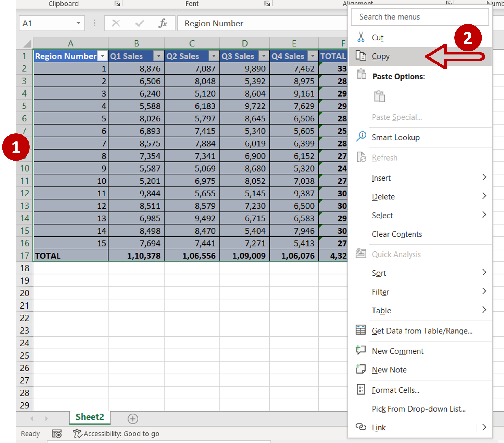The width and height of the screenshot is (504, 443).
Task: Expand the Table submenu arrow
Action: pos(484,310)
